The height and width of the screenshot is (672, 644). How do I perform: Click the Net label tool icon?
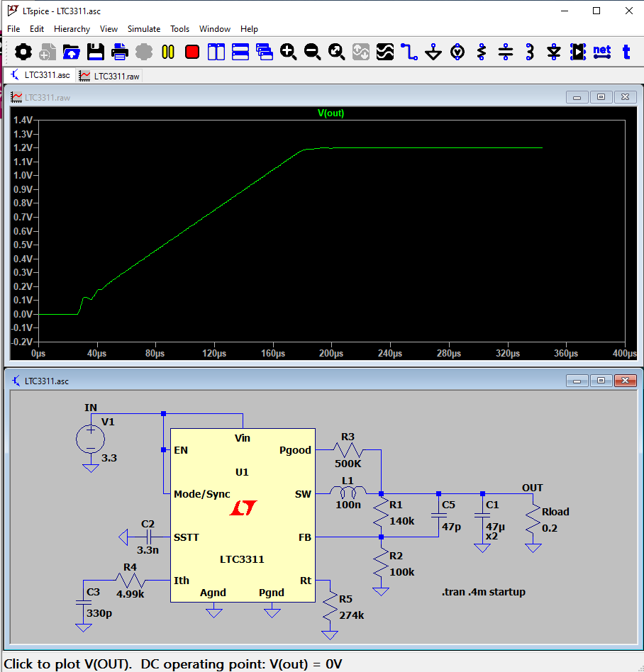click(601, 52)
